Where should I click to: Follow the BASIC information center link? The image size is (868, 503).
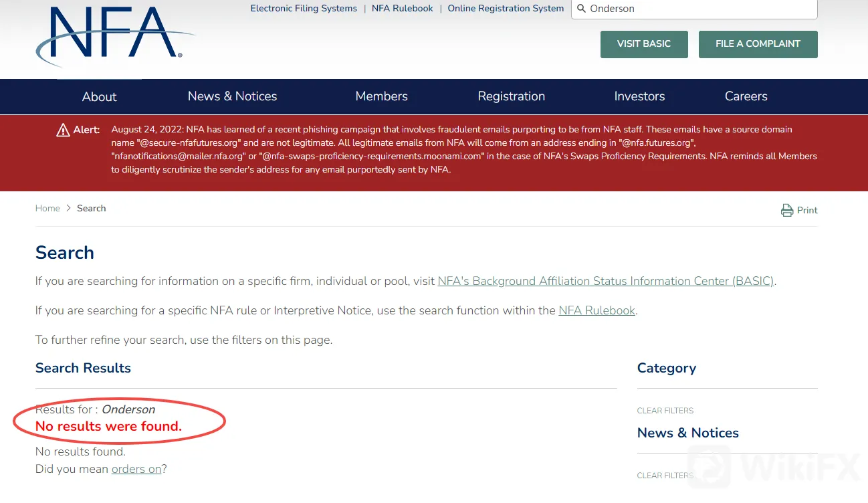point(605,281)
